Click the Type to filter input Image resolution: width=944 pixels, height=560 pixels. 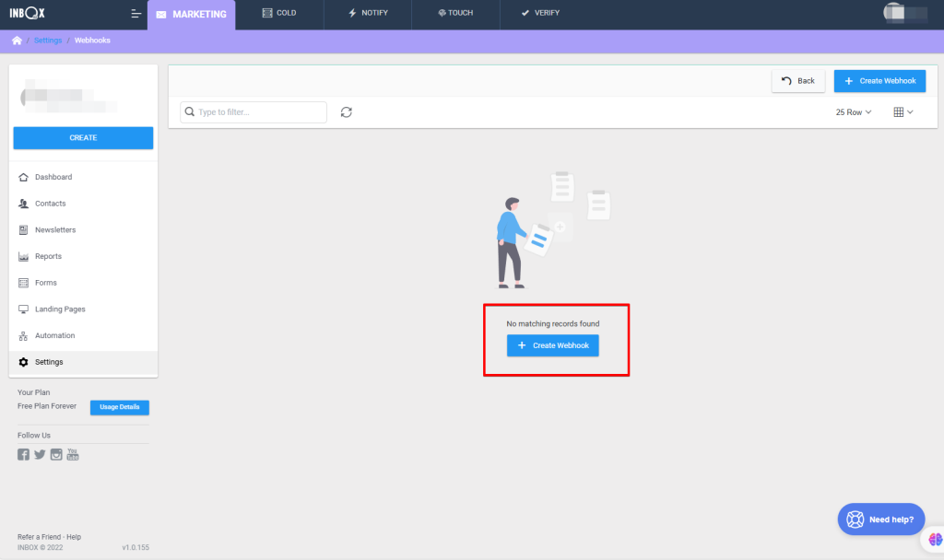[254, 112]
